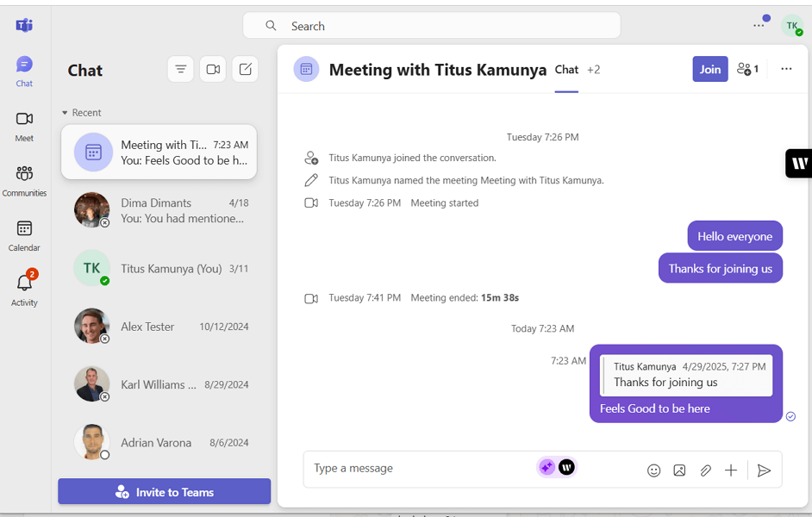Screen dimensions: 812x517
Task: Open the TK profile avatar menu
Action: (x=792, y=25)
